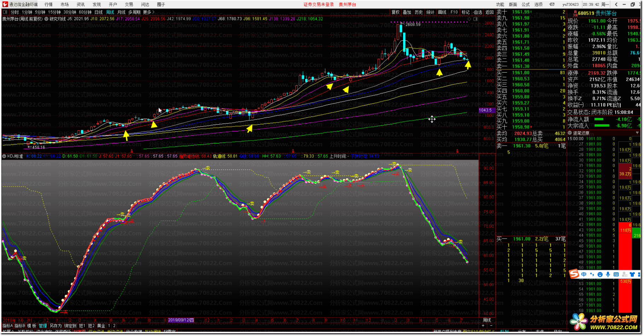Select the 周线 period tab

click(x=110, y=12)
